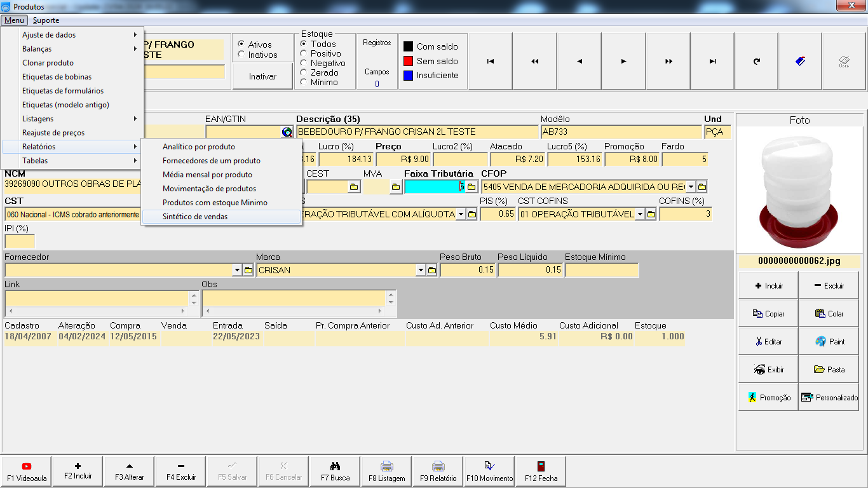Click Incluir photo button
868x488 pixels.
768,286
